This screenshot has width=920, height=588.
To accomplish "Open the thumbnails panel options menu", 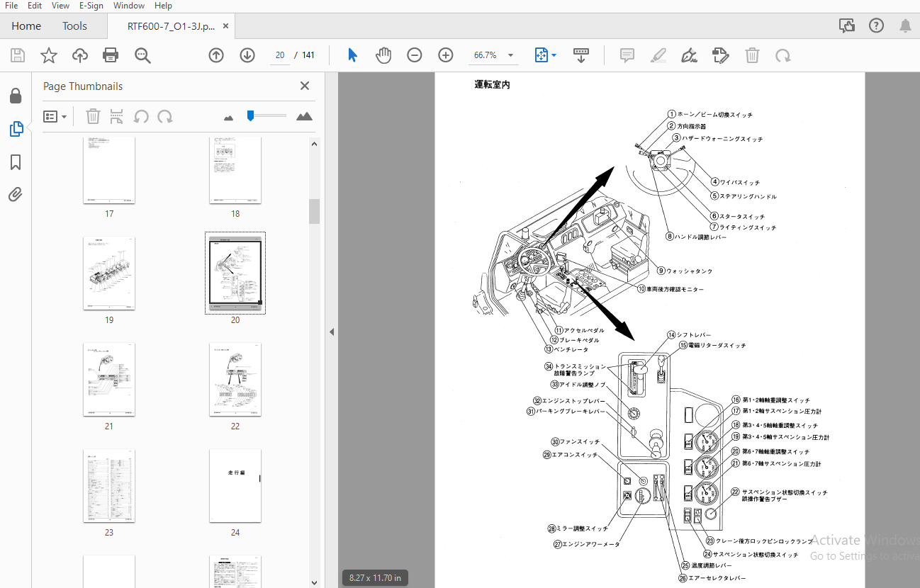I will (x=55, y=116).
